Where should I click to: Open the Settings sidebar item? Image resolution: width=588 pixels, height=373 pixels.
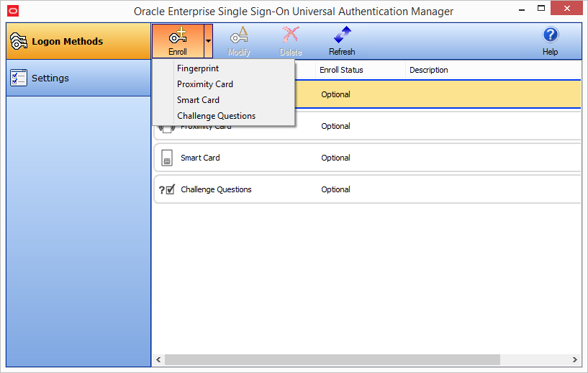point(78,78)
